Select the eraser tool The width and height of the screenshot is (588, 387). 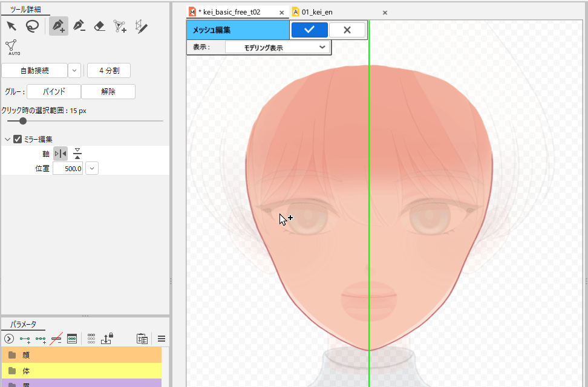[x=100, y=26]
